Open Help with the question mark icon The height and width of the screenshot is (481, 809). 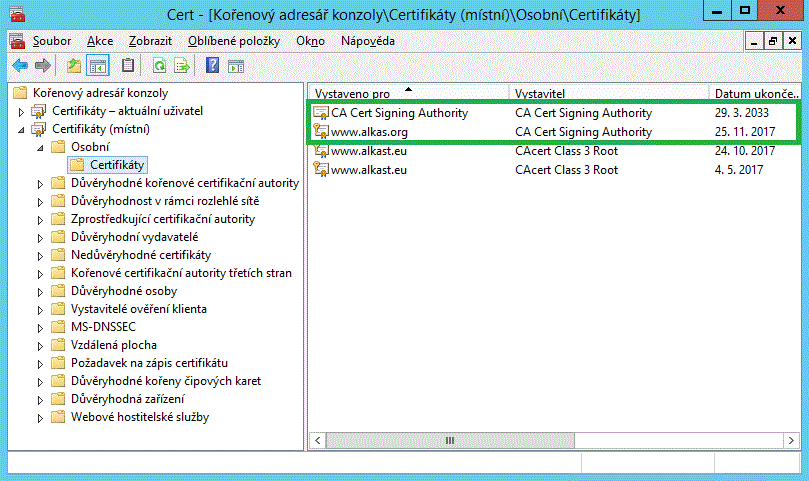(212, 66)
